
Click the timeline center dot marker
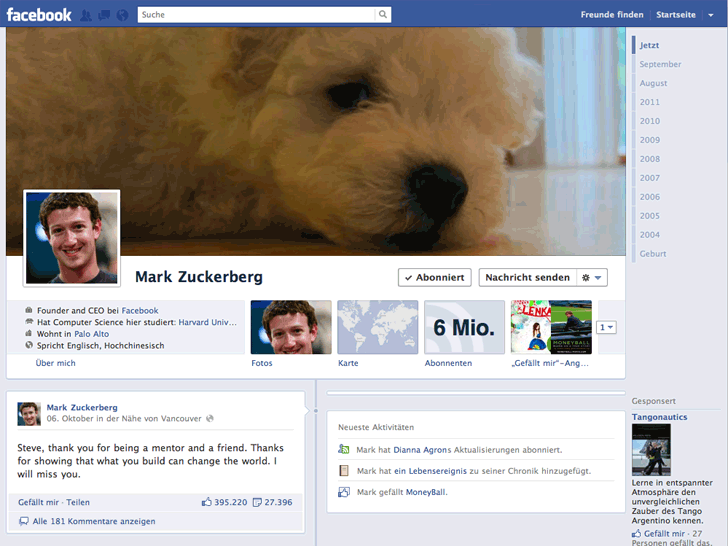click(316, 411)
